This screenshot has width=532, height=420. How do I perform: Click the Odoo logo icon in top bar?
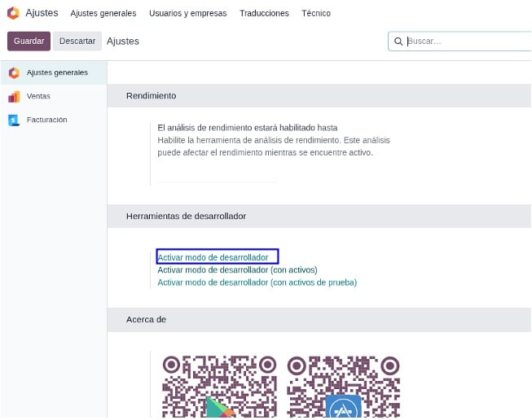tap(13, 13)
